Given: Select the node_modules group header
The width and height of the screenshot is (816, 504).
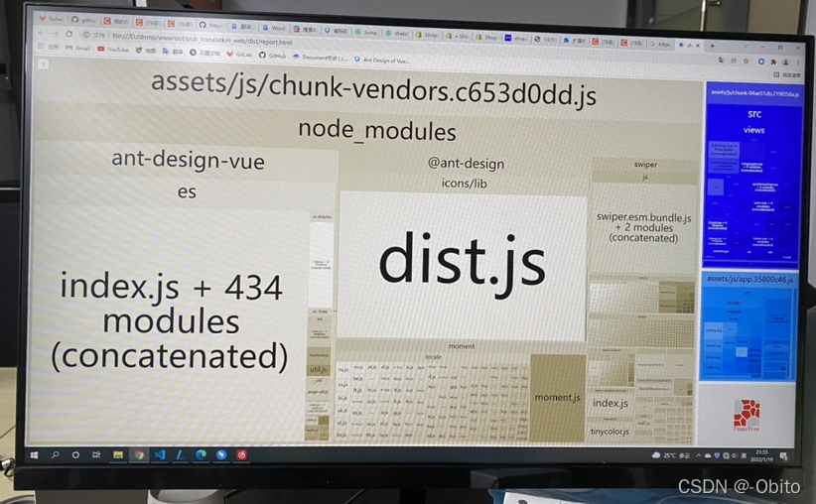Looking at the screenshot, I should point(377,131).
